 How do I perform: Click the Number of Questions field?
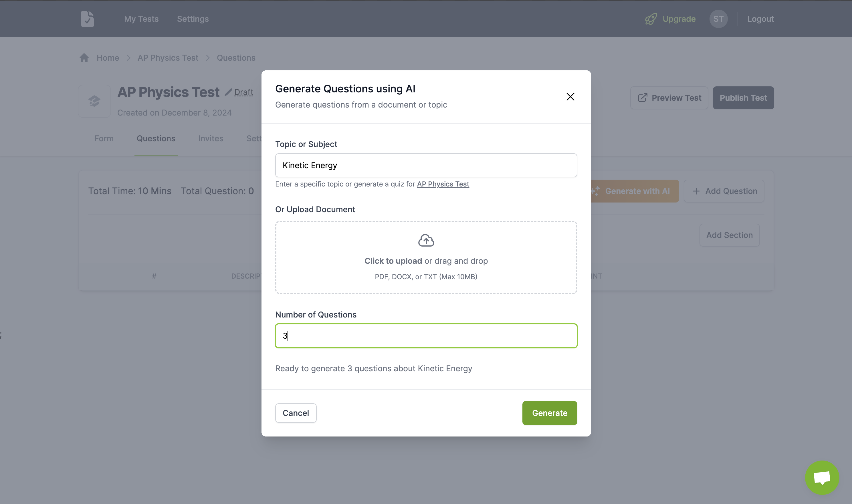coord(426,336)
